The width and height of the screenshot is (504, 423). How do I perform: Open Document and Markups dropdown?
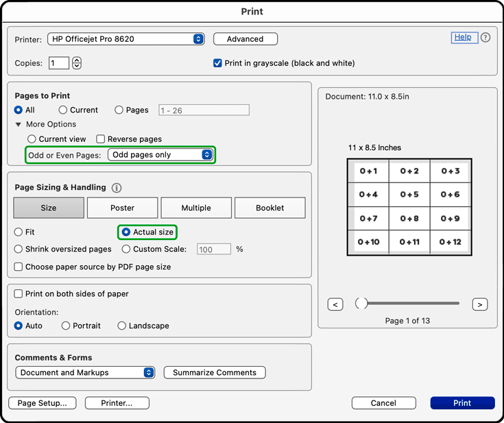tap(85, 372)
